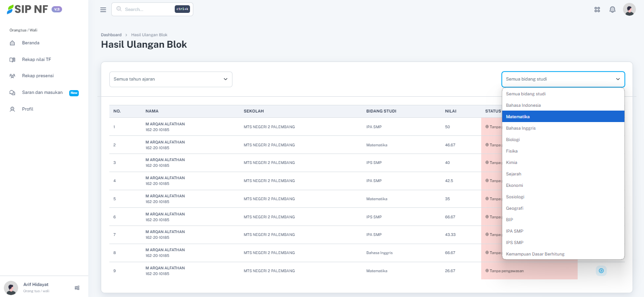Click the SIP NF logo
Viewport: 644px width, 297px height.
coord(27,10)
